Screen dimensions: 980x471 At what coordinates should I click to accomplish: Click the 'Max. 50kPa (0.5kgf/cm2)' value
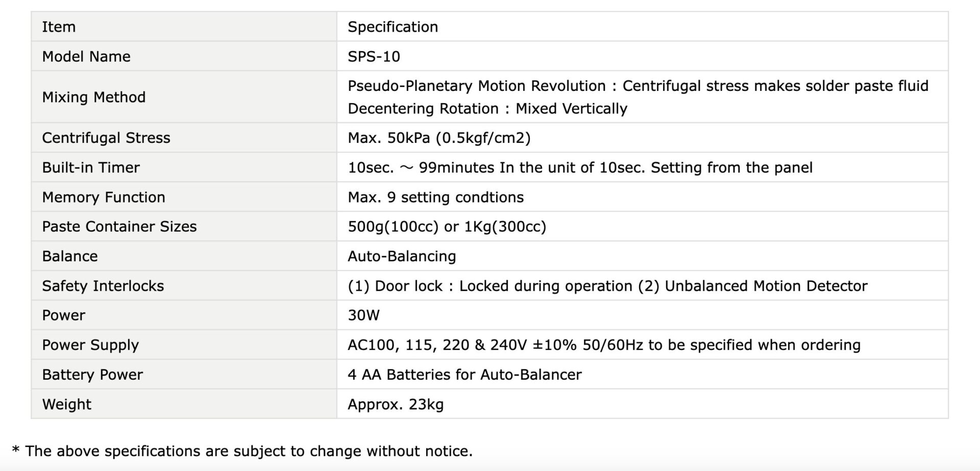pyautogui.click(x=439, y=138)
